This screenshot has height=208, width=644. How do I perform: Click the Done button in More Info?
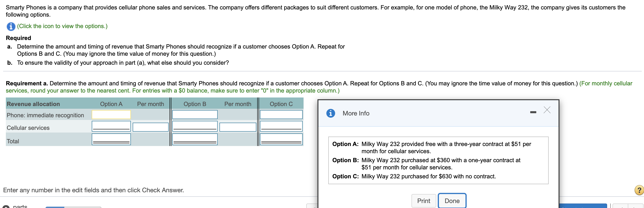coord(452,201)
